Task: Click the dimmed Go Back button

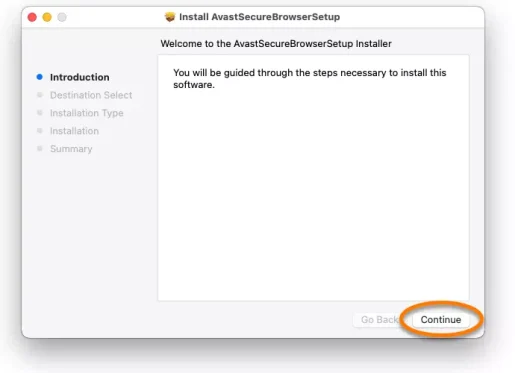Action: 380,320
